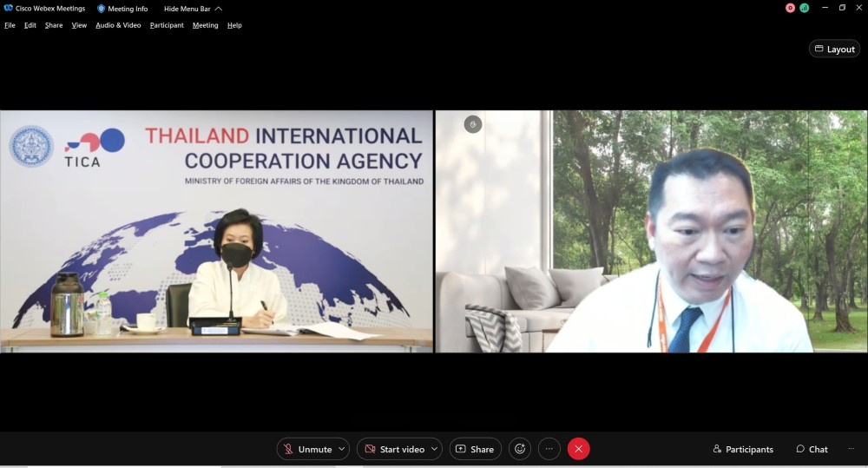
Task: Expand audio options arrow next to Unmute
Action: coord(342,449)
